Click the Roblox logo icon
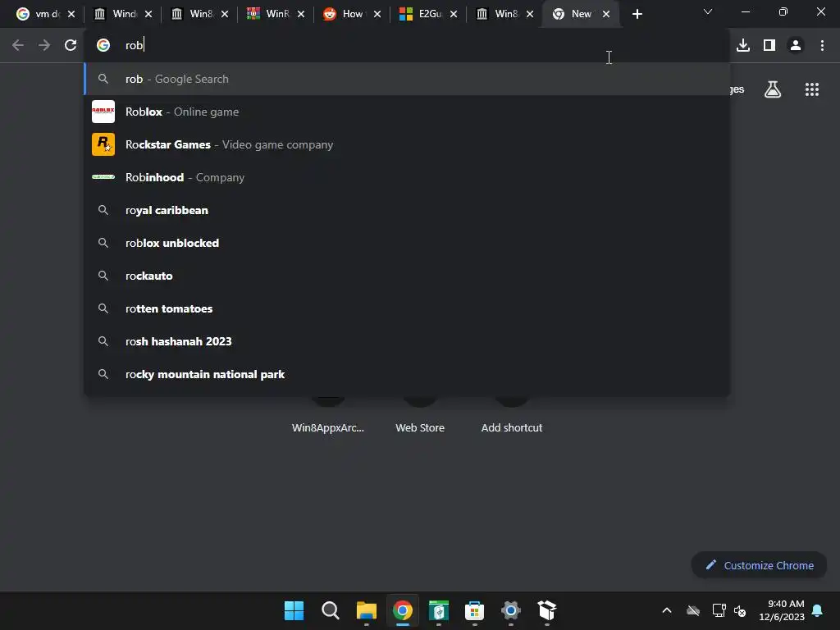 coord(103,112)
